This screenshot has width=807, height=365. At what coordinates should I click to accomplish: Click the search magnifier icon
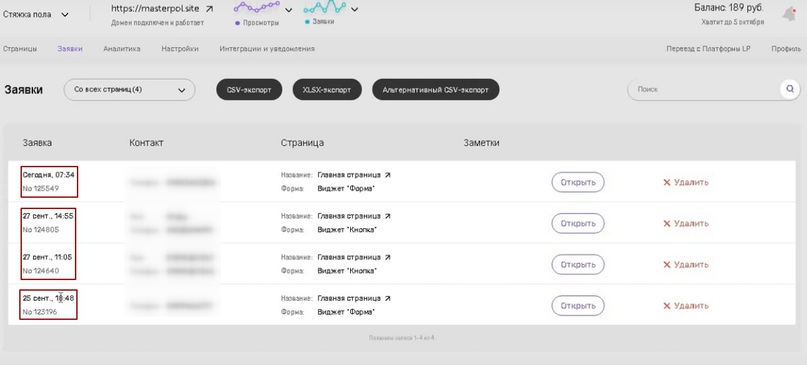pos(790,89)
